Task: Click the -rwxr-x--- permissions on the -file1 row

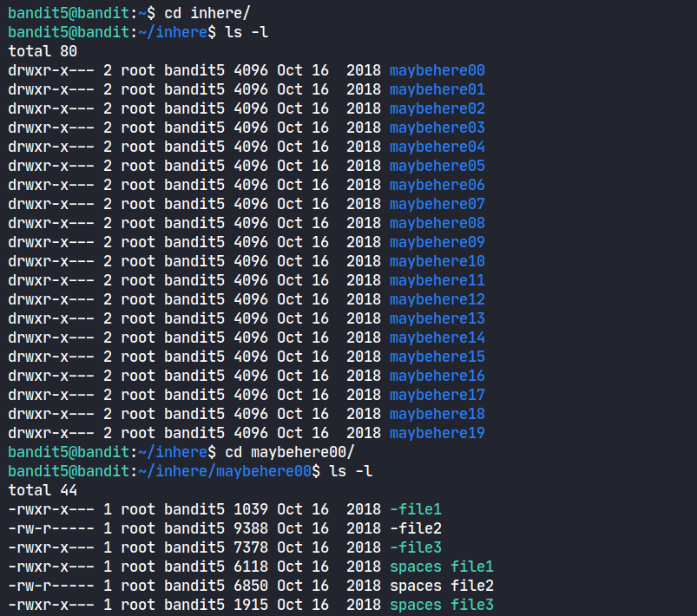Action: tap(51, 509)
